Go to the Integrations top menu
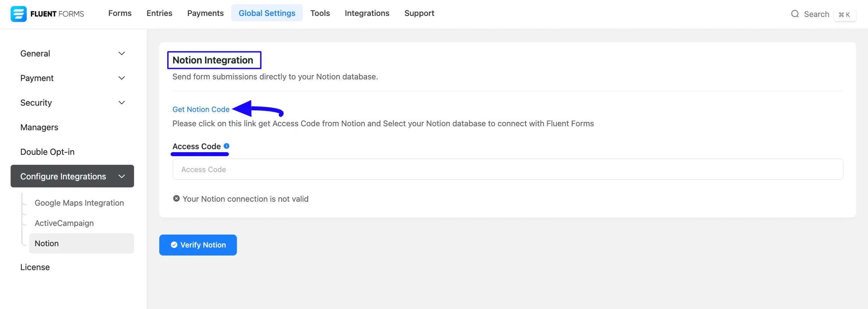This screenshot has height=309, width=868. (x=367, y=13)
